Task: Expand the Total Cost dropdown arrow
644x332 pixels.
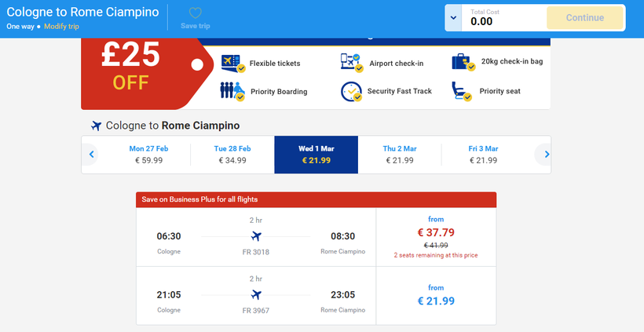Action: [455, 17]
